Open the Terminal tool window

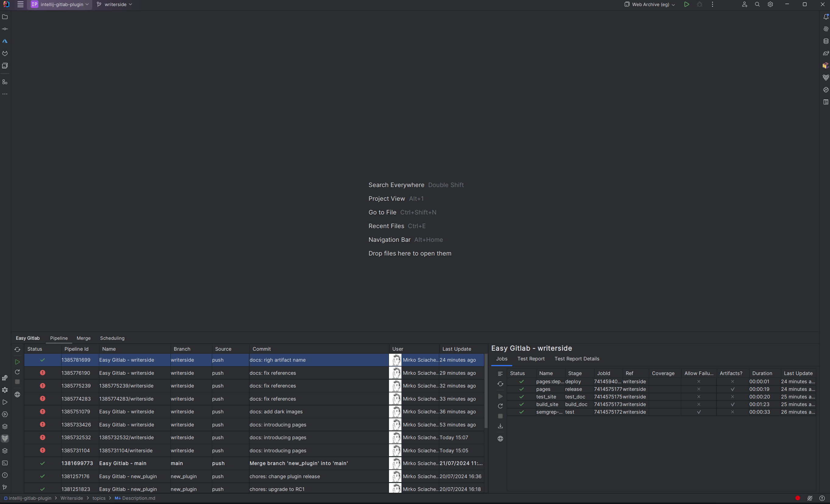(x=5, y=463)
